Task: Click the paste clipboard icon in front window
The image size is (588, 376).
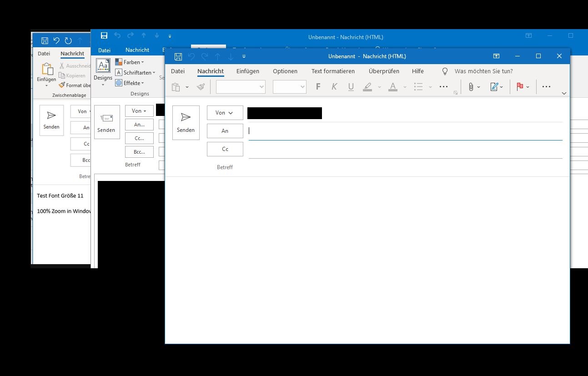Action: click(x=176, y=87)
